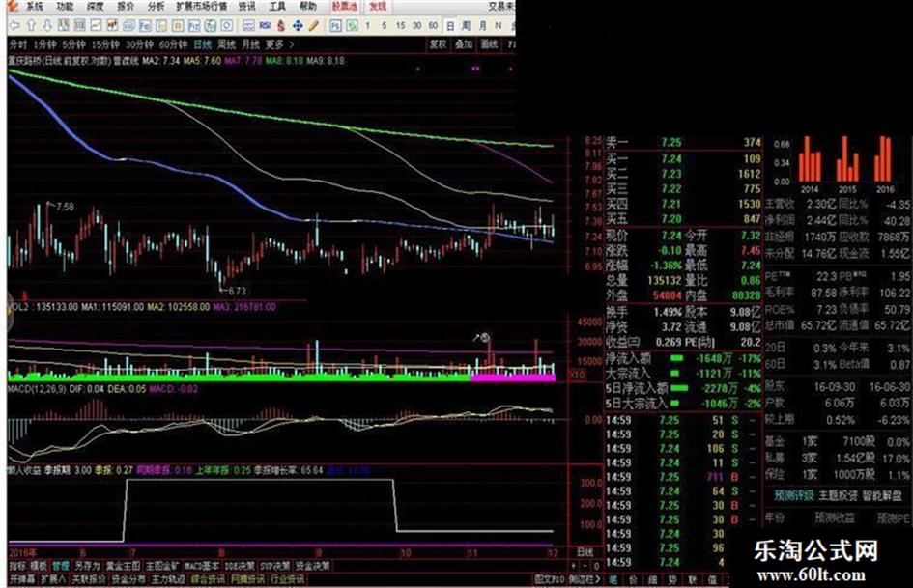Switch to 60分钟 chart tab
913x588 pixels.
174,44
